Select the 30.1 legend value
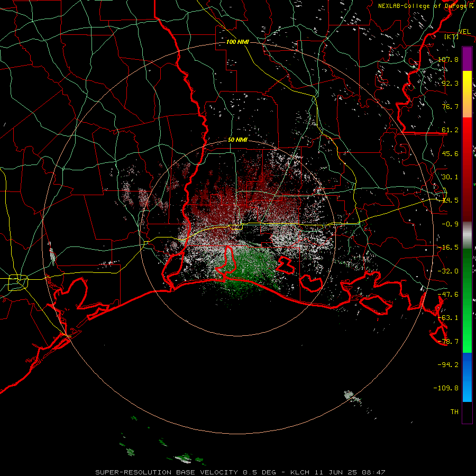 [450, 177]
